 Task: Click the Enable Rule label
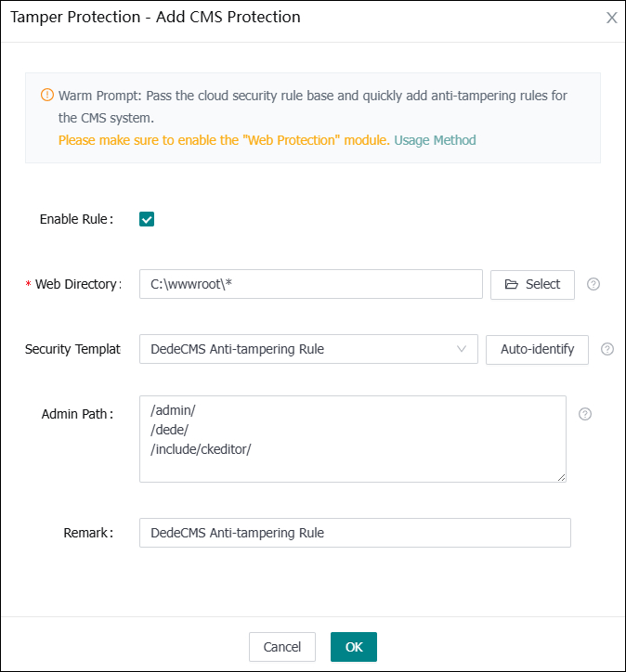point(76,219)
